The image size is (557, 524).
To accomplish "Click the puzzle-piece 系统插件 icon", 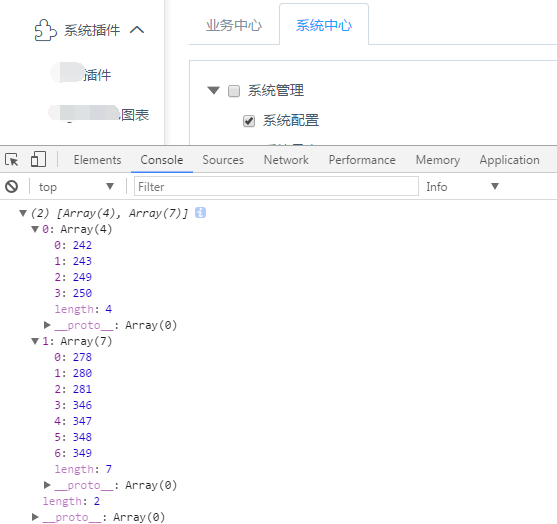I will click(x=45, y=30).
